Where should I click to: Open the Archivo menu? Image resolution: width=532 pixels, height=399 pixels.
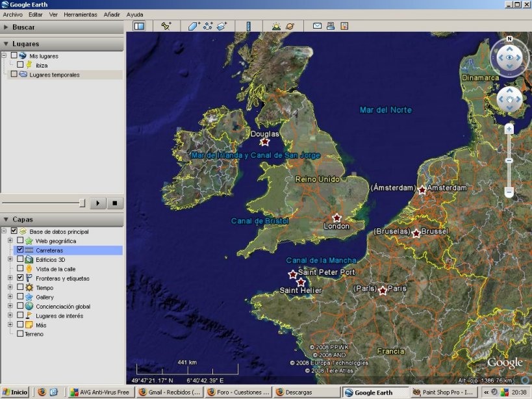click(x=12, y=14)
